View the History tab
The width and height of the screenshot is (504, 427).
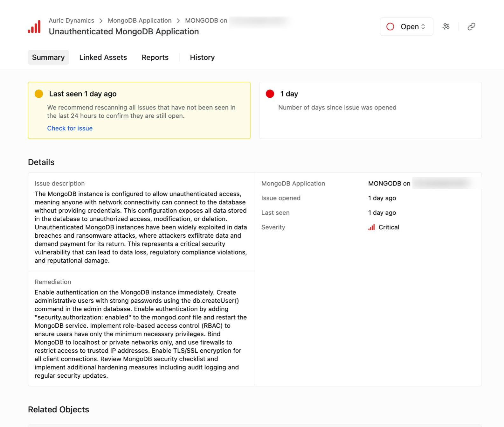(202, 57)
